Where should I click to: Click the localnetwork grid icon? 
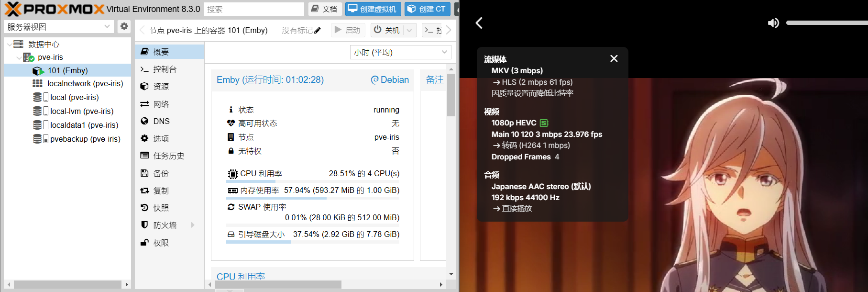(37, 83)
